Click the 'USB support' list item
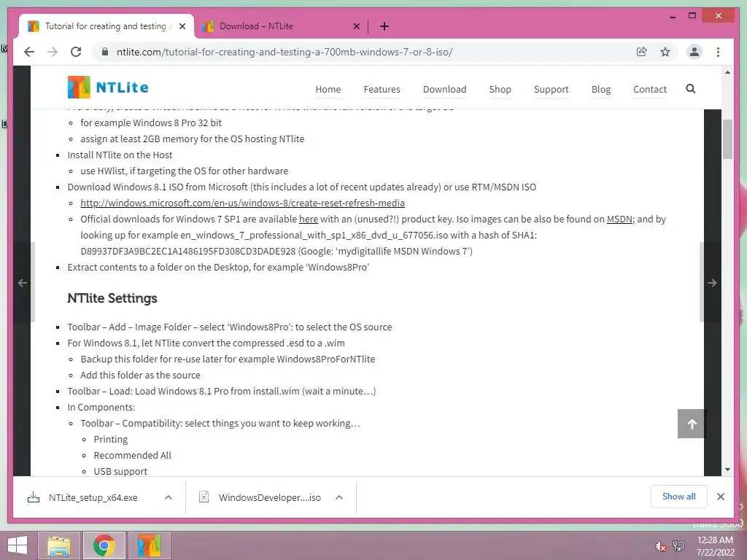This screenshot has height=560, width=747. tap(120, 471)
